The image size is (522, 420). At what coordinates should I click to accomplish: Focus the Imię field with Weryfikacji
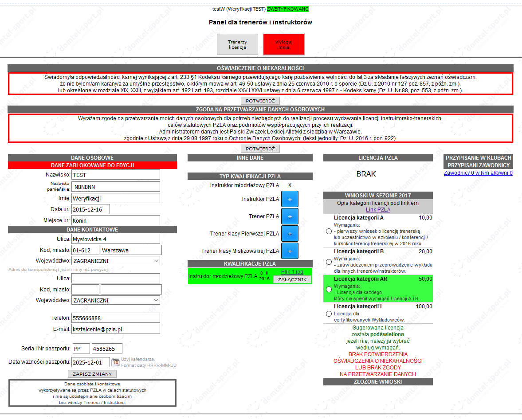[115, 198]
